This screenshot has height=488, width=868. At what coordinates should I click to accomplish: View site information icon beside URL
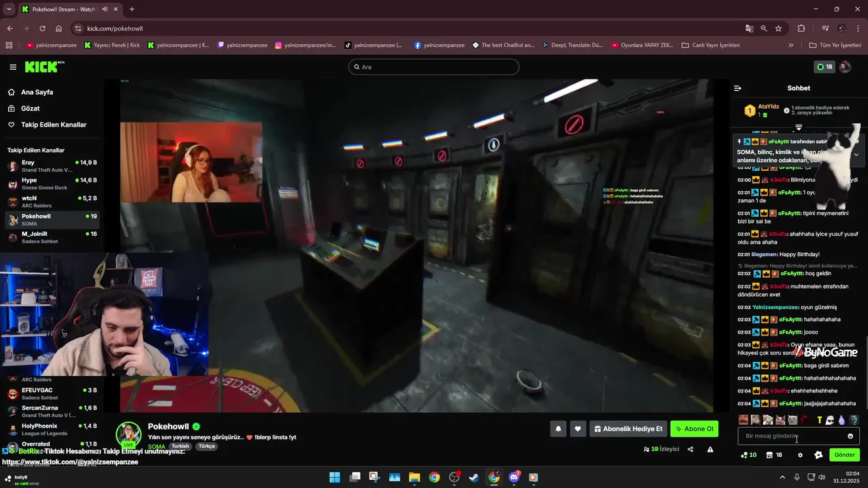tap(78, 28)
